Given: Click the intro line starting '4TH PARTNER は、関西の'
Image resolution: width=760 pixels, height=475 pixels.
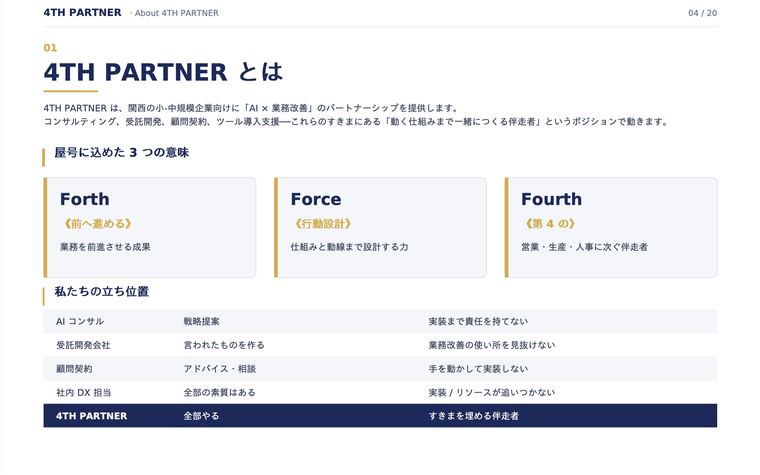Looking at the screenshot, I should pos(251,108).
